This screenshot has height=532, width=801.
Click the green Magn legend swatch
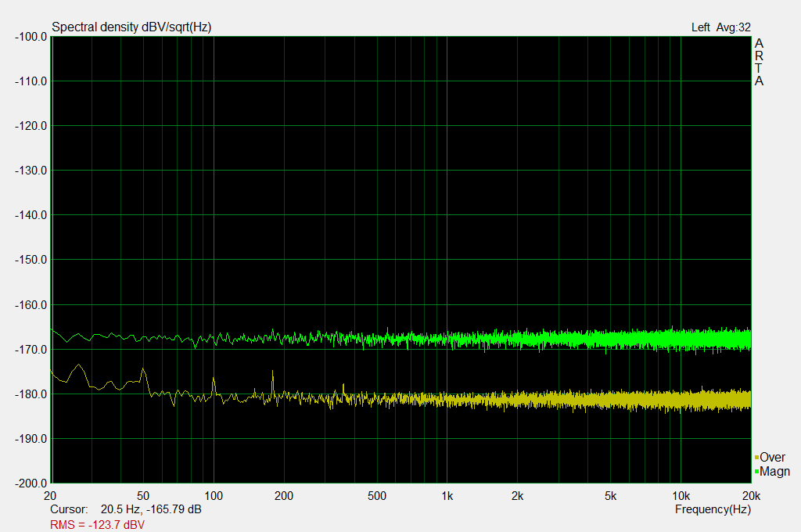pyautogui.click(x=756, y=471)
